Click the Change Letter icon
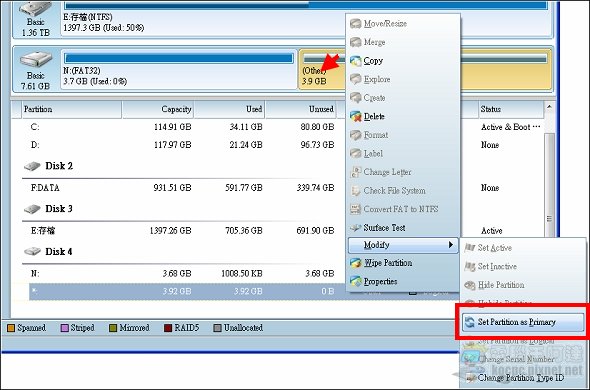The height and width of the screenshot is (390, 590). [356, 172]
